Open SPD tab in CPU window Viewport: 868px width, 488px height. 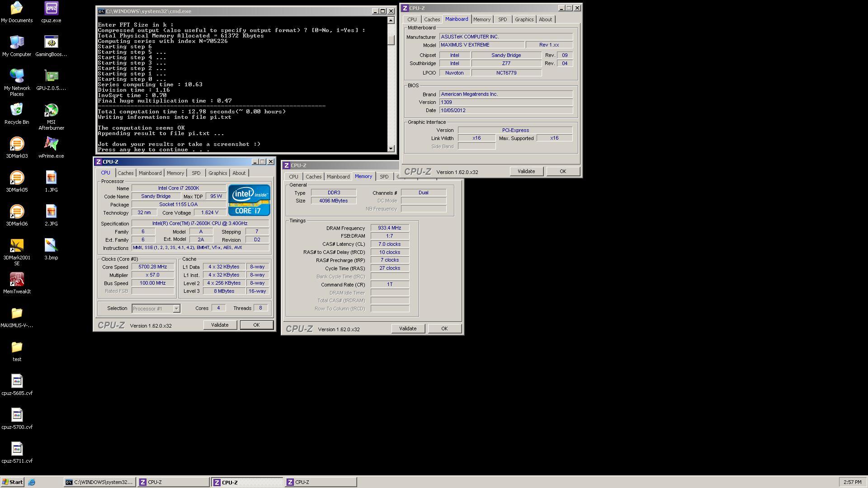coord(196,173)
